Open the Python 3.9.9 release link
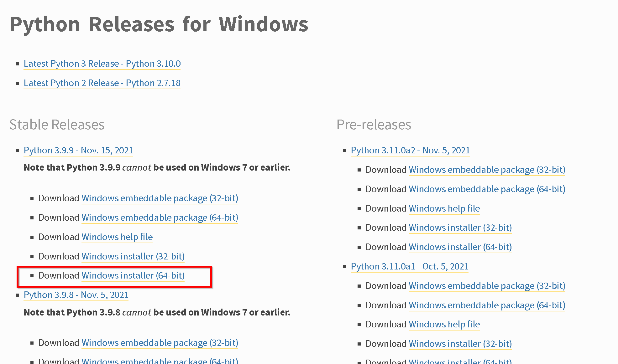618x364 pixels. [78, 150]
